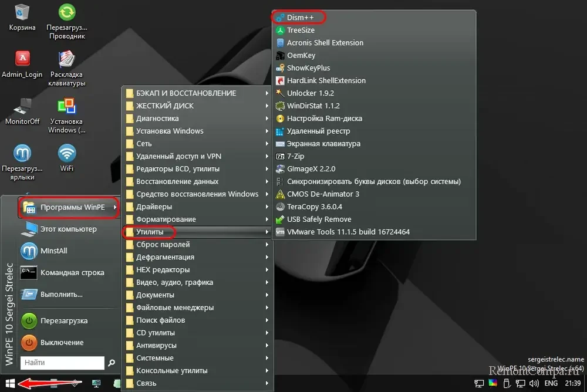Open the CD утилиты folder
The height and width of the screenshot is (392, 587).
197,333
